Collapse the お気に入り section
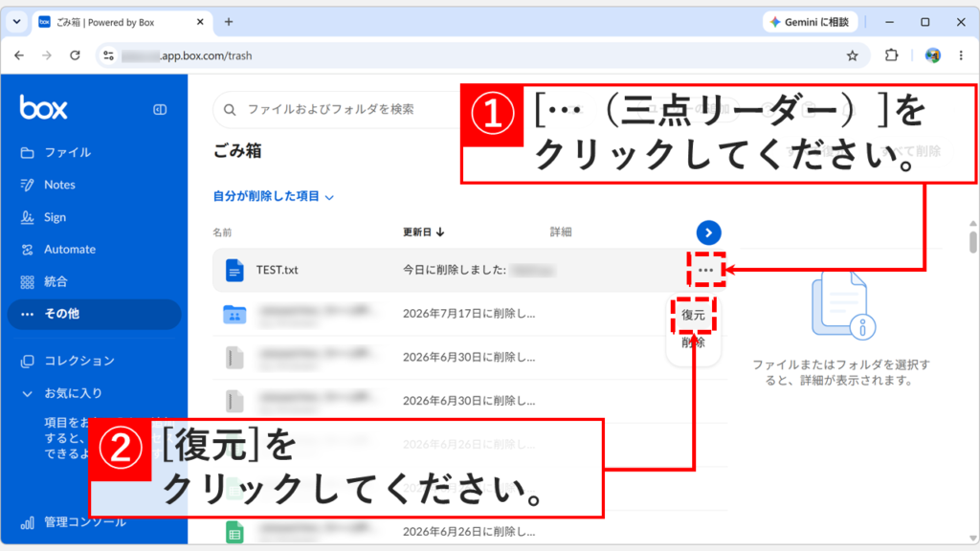980x551 pixels. (x=27, y=393)
